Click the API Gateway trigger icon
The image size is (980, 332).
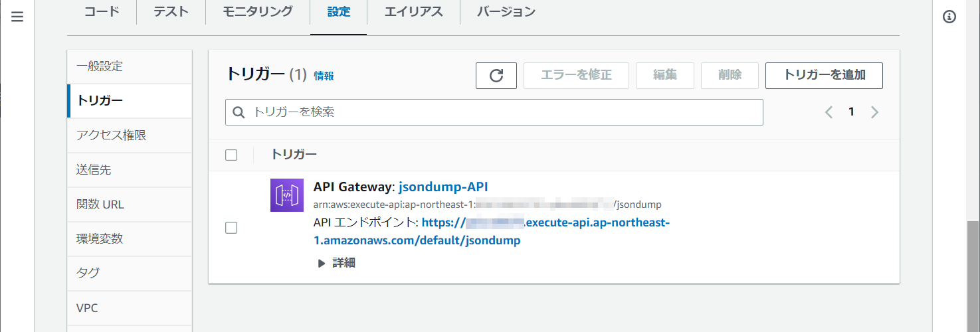click(287, 195)
